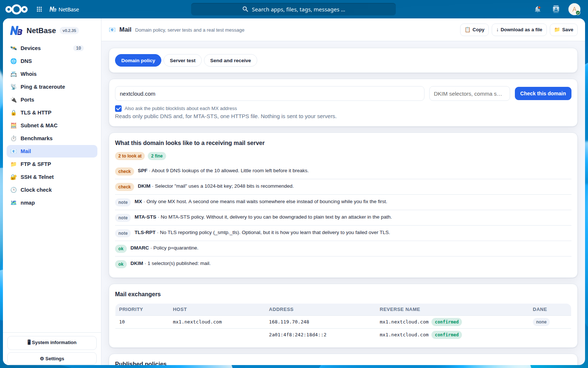Viewport: 588px width, 368px height.
Task: Open the app grid menu icon
Action: click(39, 9)
